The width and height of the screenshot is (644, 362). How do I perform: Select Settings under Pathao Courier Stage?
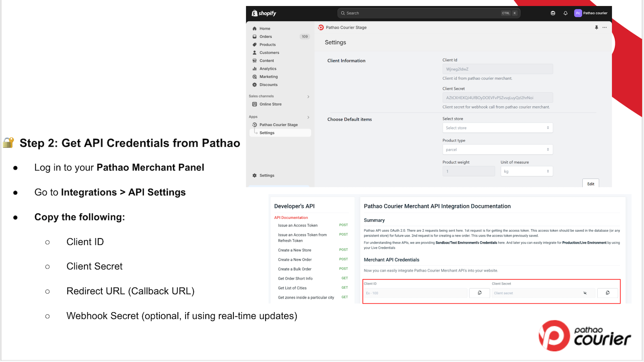click(281, 133)
